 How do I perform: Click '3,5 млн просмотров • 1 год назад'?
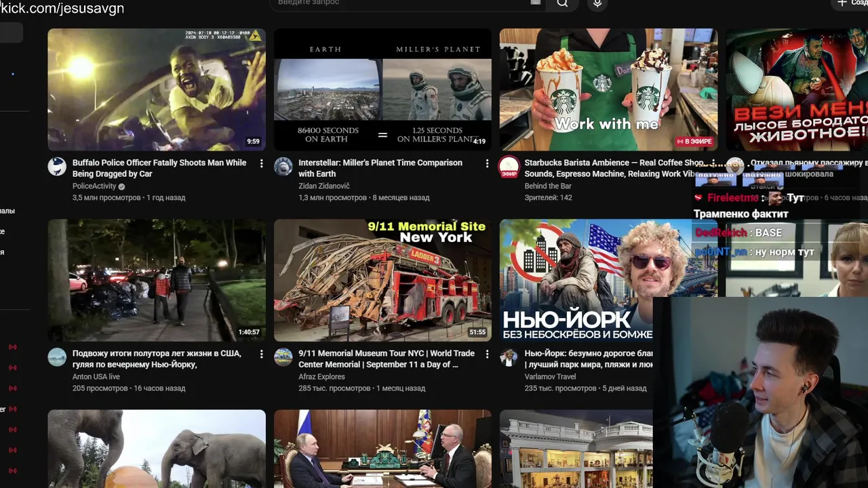coord(129,198)
